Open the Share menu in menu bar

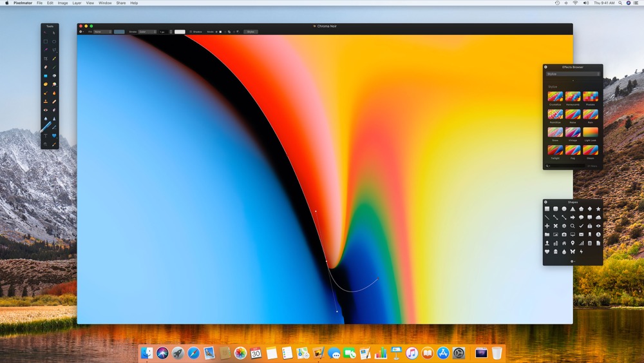point(121,3)
